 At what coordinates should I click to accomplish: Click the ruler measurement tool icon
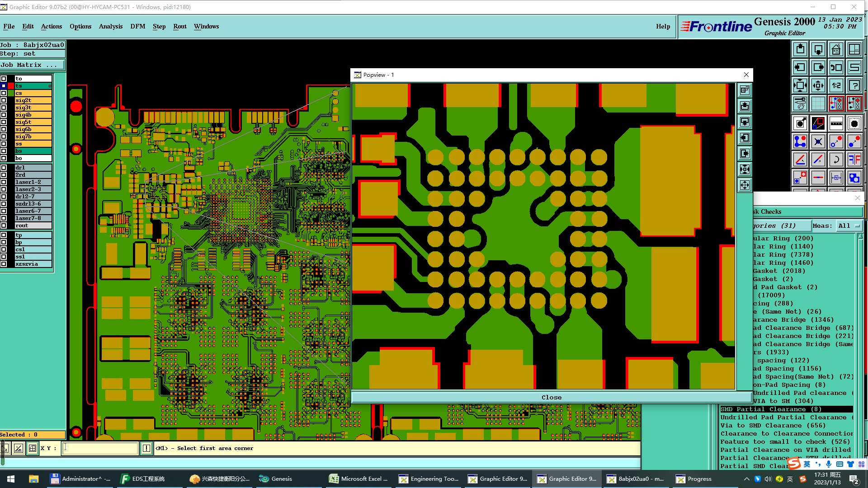(x=836, y=123)
